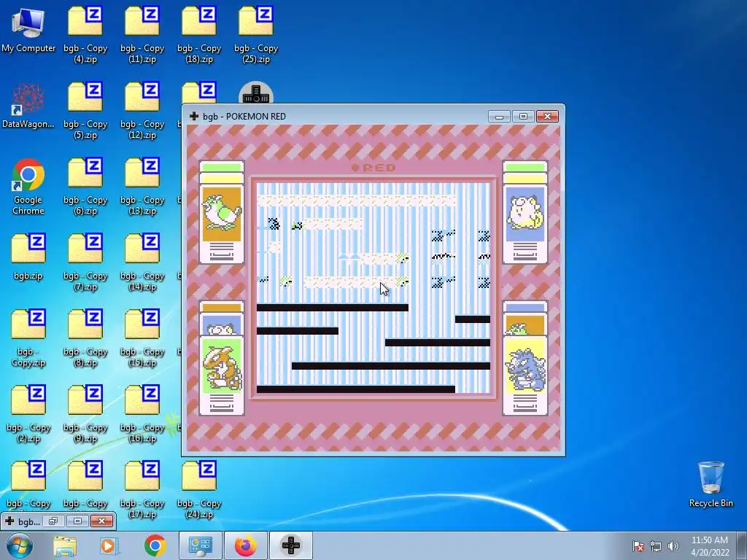Maximize the small minimized bgb window

(77, 521)
